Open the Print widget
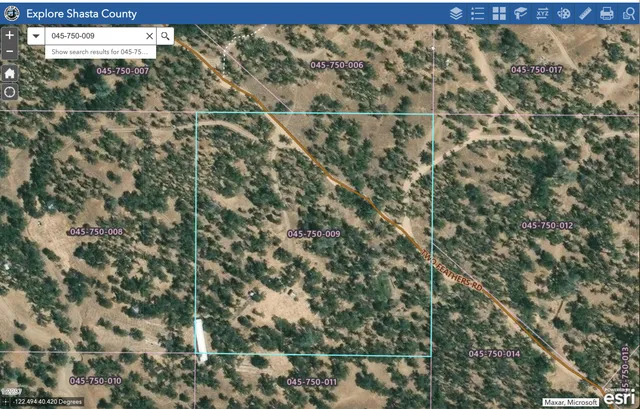The height and width of the screenshot is (409, 640). 607,13
